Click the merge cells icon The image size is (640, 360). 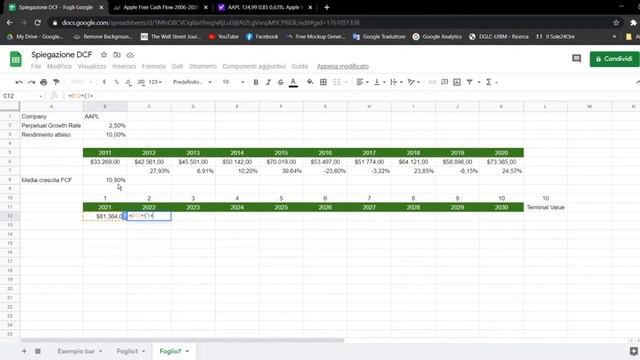click(336, 82)
